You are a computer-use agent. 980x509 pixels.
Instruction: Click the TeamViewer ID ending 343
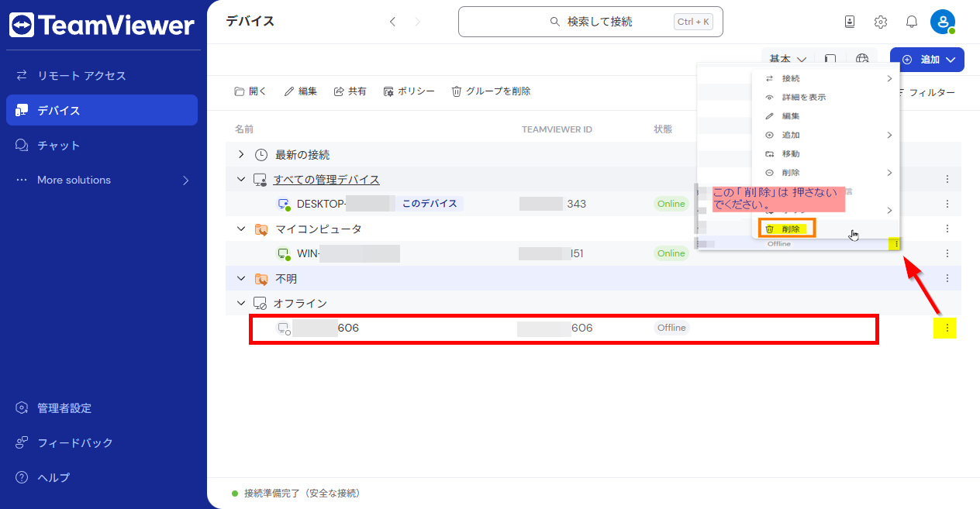(553, 204)
